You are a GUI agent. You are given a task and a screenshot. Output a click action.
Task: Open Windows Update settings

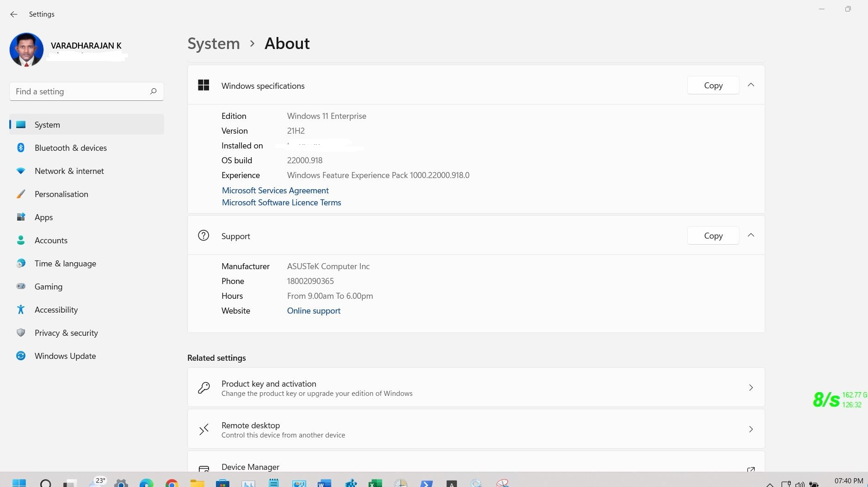[x=86, y=356]
